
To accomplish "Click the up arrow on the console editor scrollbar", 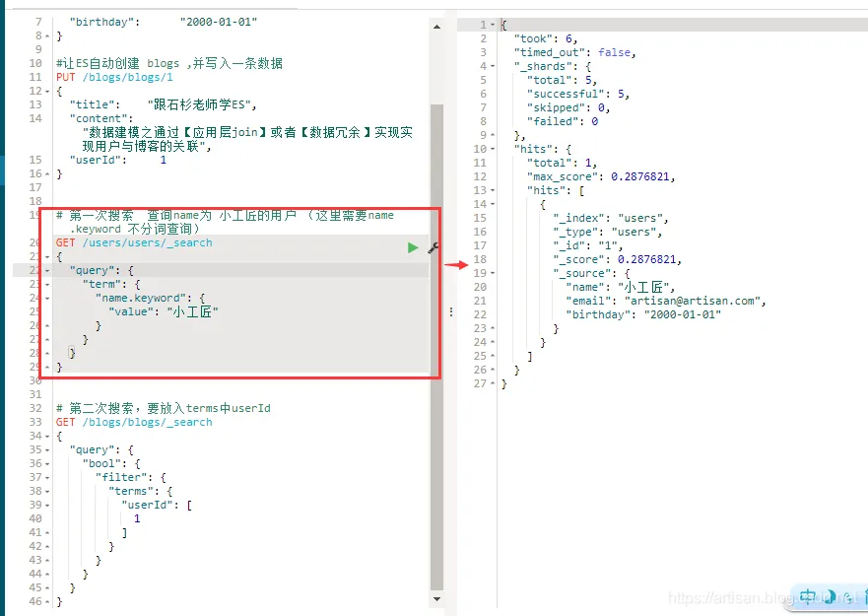I will [x=437, y=27].
